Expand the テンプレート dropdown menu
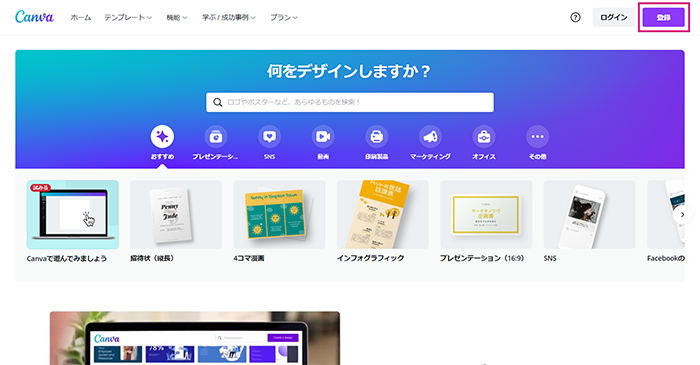 pyautogui.click(x=128, y=17)
